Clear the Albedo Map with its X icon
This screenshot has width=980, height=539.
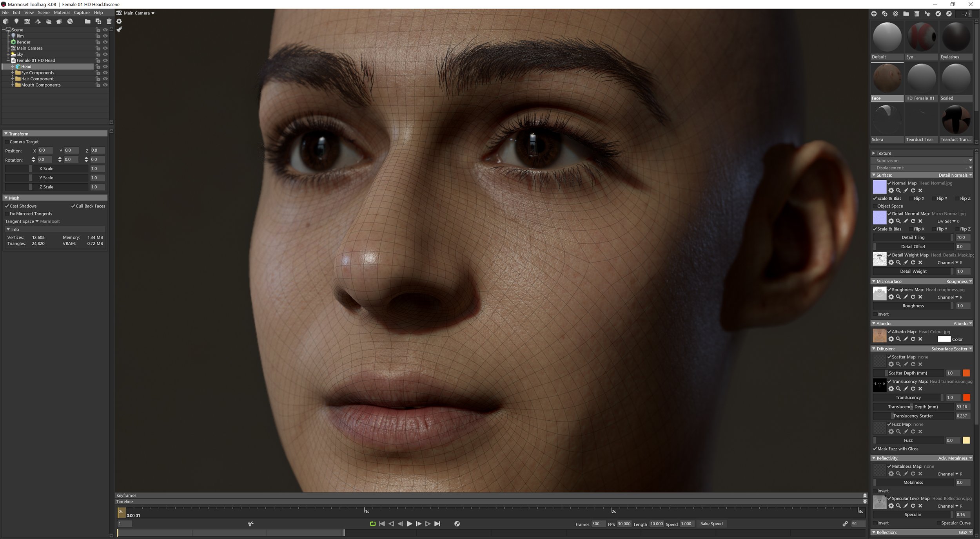coord(920,339)
